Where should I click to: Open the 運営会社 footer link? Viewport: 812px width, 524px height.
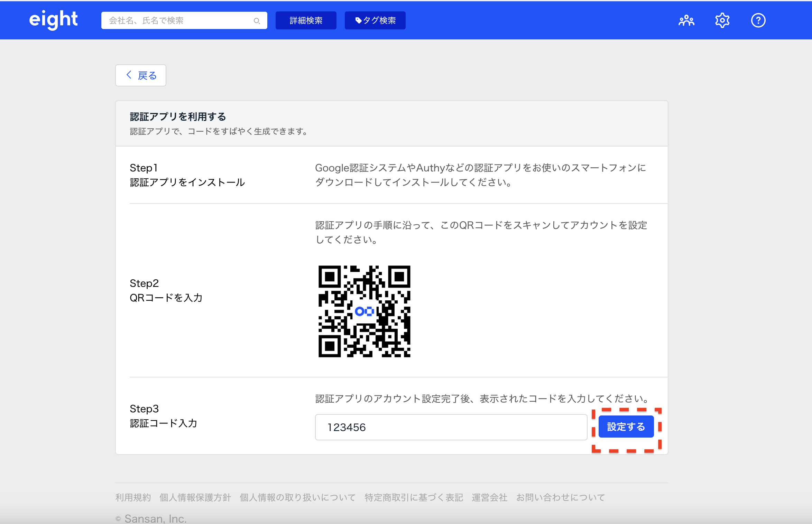point(489,497)
